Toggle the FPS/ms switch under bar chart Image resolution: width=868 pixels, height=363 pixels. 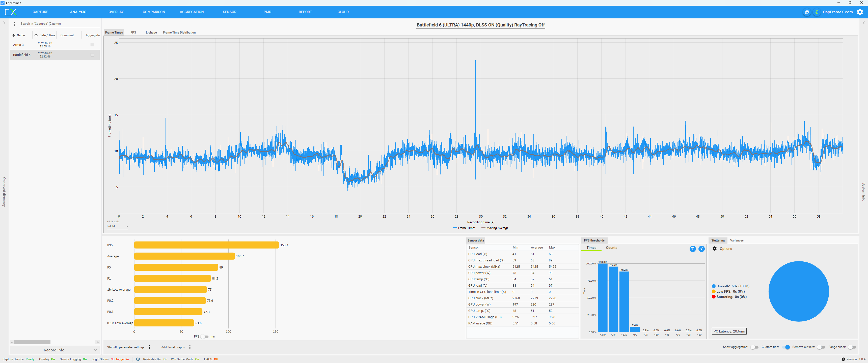pyautogui.click(x=205, y=337)
